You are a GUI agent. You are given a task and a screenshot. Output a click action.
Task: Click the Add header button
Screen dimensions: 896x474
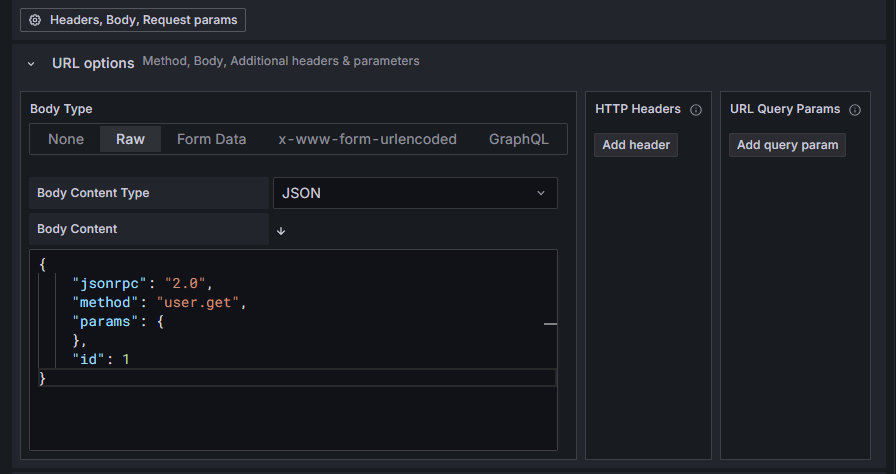(x=636, y=145)
